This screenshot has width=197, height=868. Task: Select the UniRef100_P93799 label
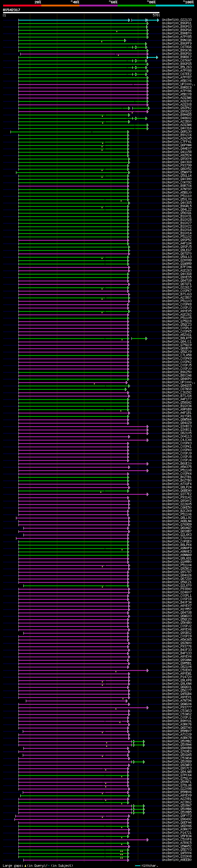(177, 165)
